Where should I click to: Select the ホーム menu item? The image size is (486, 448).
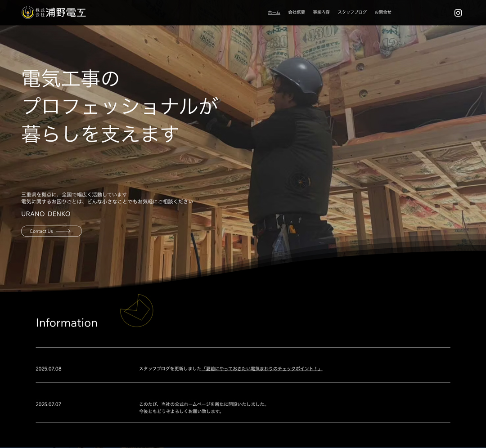pos(274,12)
